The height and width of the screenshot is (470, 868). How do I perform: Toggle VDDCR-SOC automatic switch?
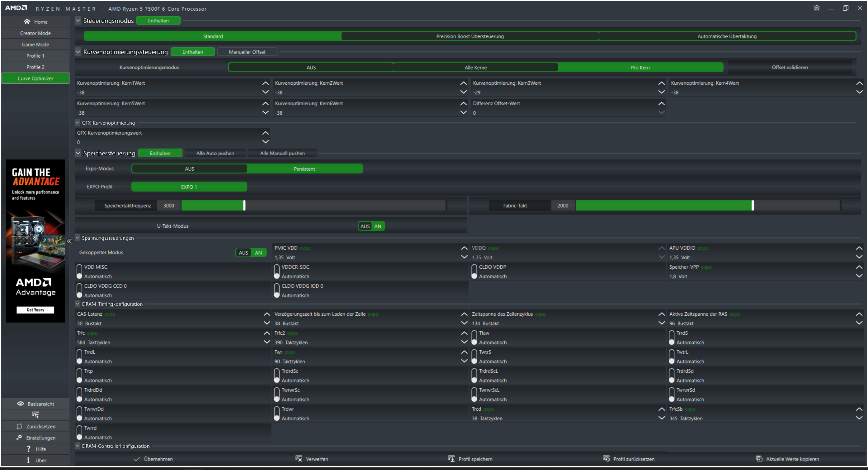277,271
